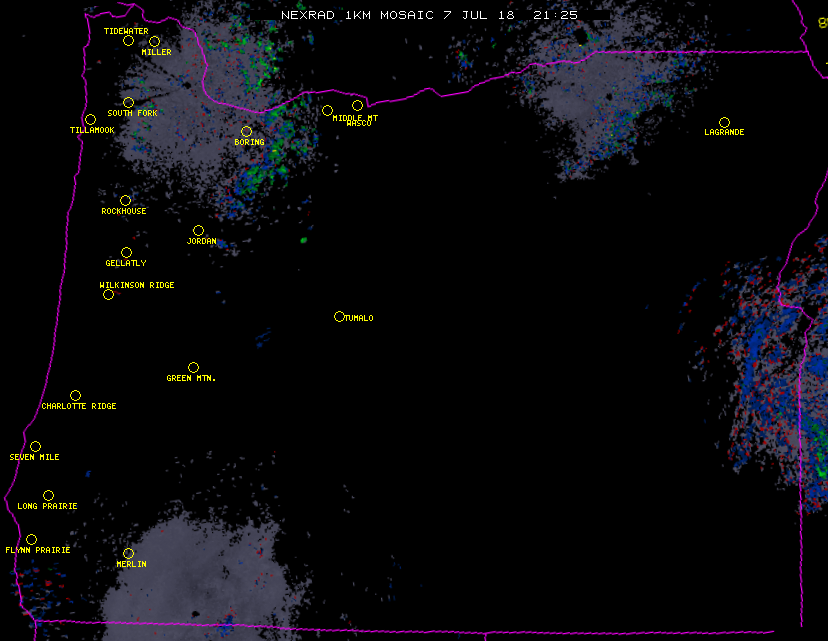Select the Jordan station circle marker
Viewport: 828px width, 641px height.
(198, 230)
